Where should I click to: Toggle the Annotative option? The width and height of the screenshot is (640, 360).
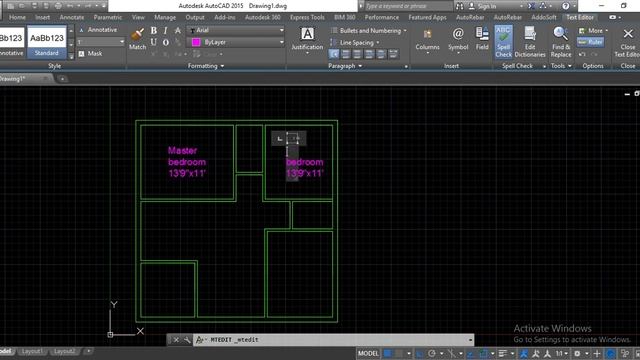click(98, 30)
